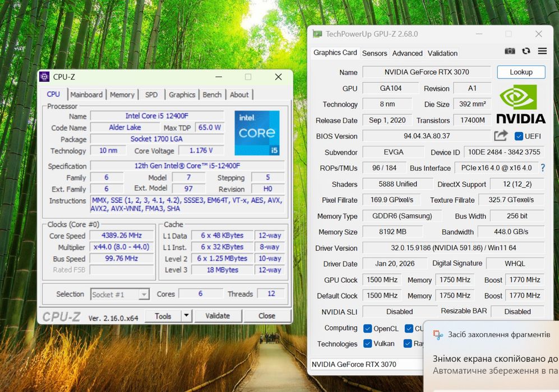Take a GPU-Z screenshot with camera icon
This screenshot has height=392, width=559.
pyautogui.click(x=510, y=52)
